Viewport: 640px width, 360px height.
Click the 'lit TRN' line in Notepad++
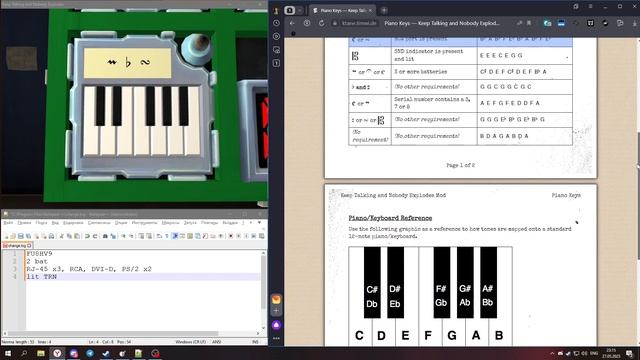pyautogui.click(x=42, y=277)
